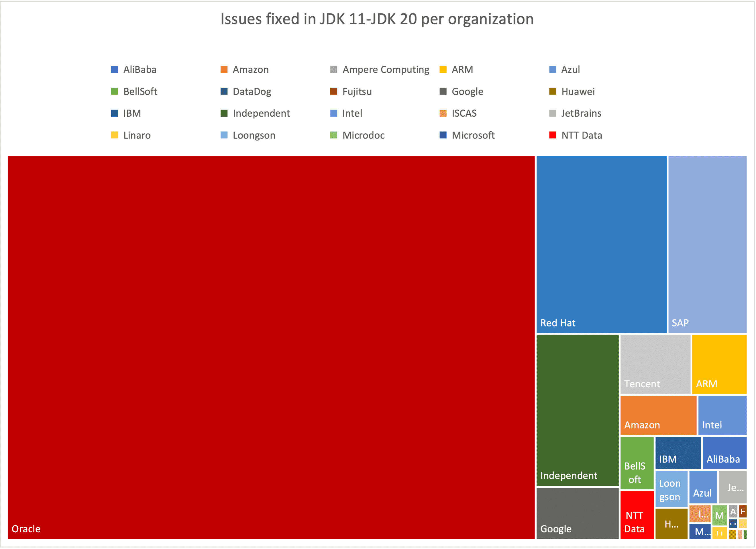Select the Google treemap rectangle

click(x=577, y=513)
